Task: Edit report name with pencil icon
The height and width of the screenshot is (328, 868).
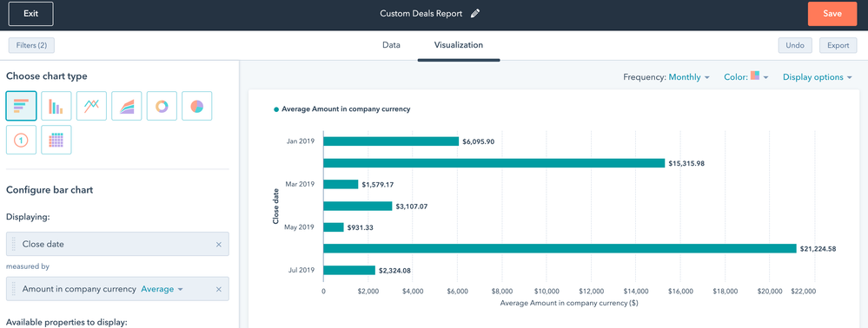Action: (475, 14)
